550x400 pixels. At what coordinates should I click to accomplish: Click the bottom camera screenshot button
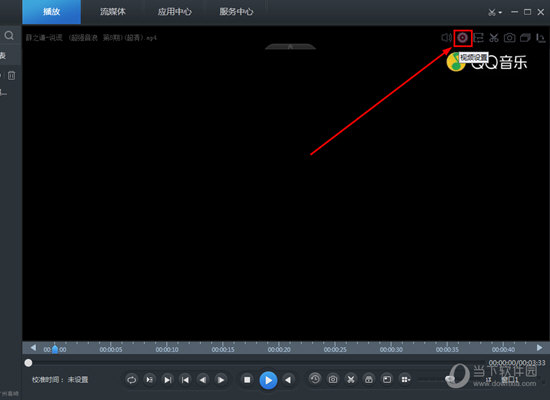[333, 379]
